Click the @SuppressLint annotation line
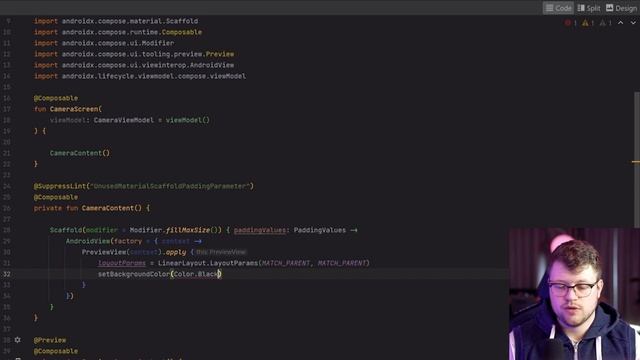The image size is (640, 360). (144, 186)
